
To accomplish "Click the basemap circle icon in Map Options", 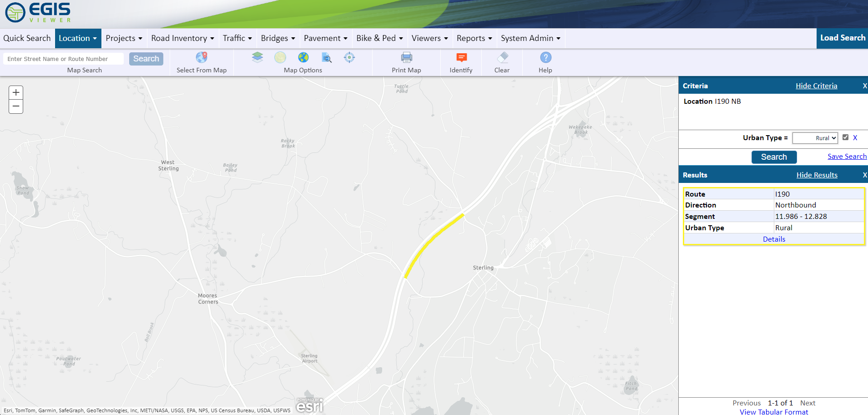I will coord(280,58).
